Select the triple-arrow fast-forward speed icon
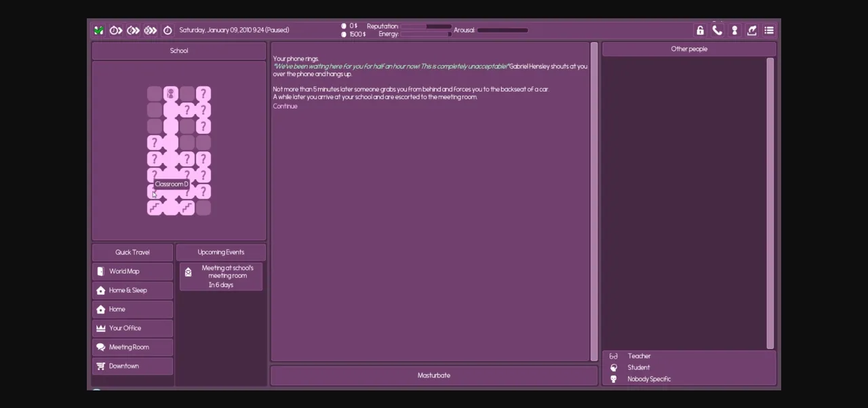This screenshot has height=408, width=868. (150, 30)
